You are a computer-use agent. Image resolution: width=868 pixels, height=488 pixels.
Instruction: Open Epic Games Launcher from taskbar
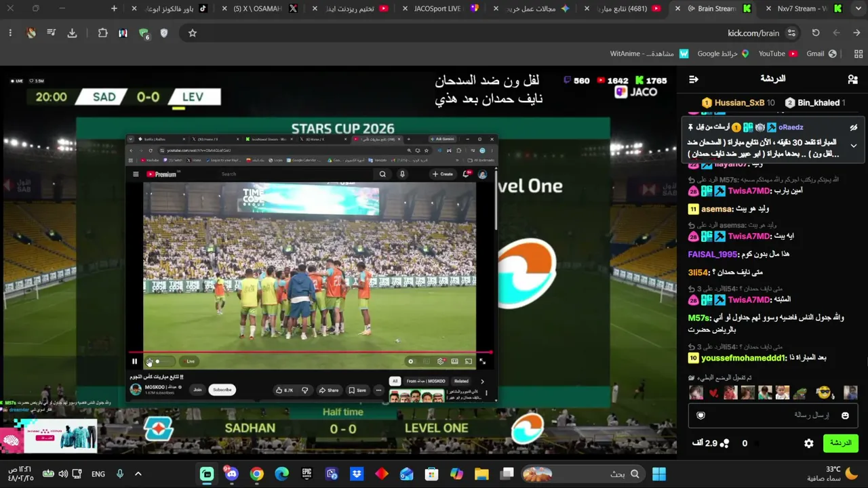pyautogui.click(x=307, y=474)
